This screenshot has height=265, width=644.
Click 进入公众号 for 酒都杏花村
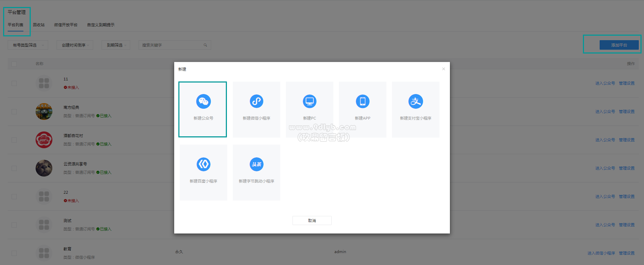pyautogui.click(x=605, y=140)
